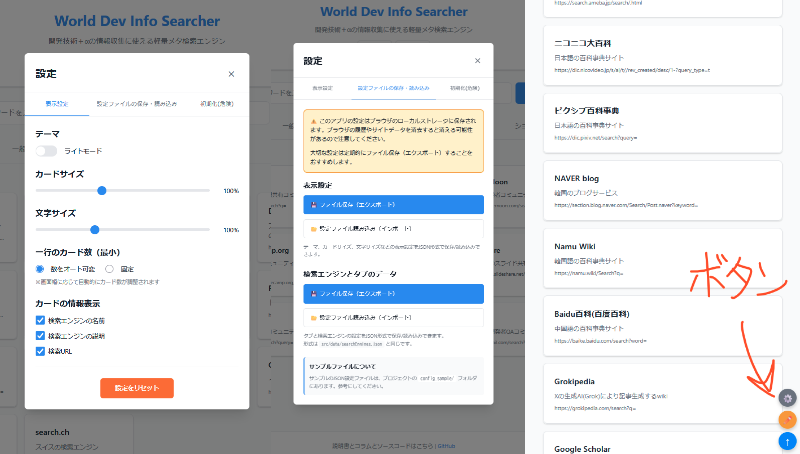Click the GitHub link in the footer
Screen dimensions: 800x454
click(446, 446)
